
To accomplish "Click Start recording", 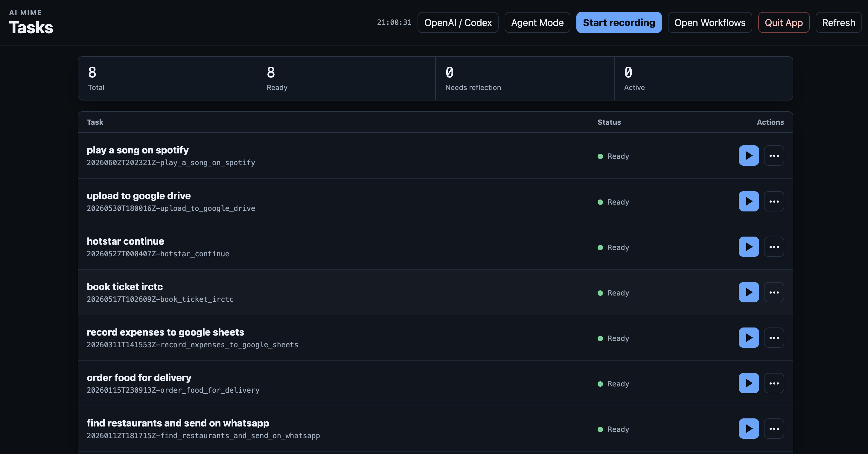I will click(619, 23).
